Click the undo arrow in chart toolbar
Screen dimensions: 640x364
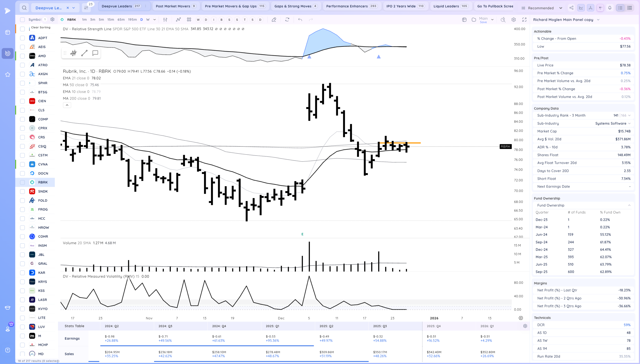click(300, 19)
